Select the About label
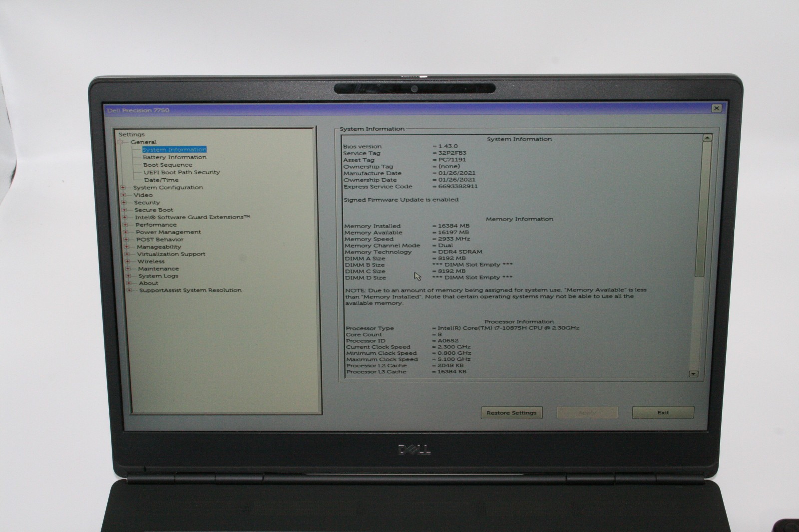This screenshot has height=532, width=799. pos(148,283)
